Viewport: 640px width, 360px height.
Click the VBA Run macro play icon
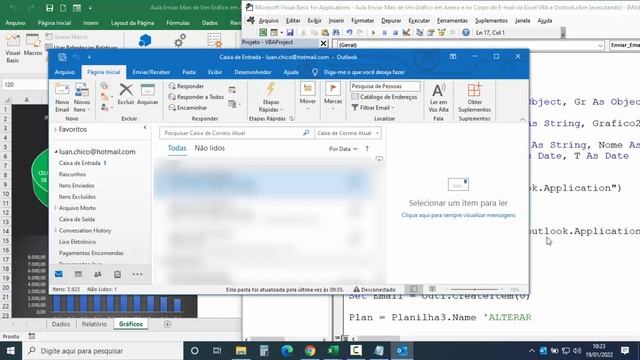373,32
